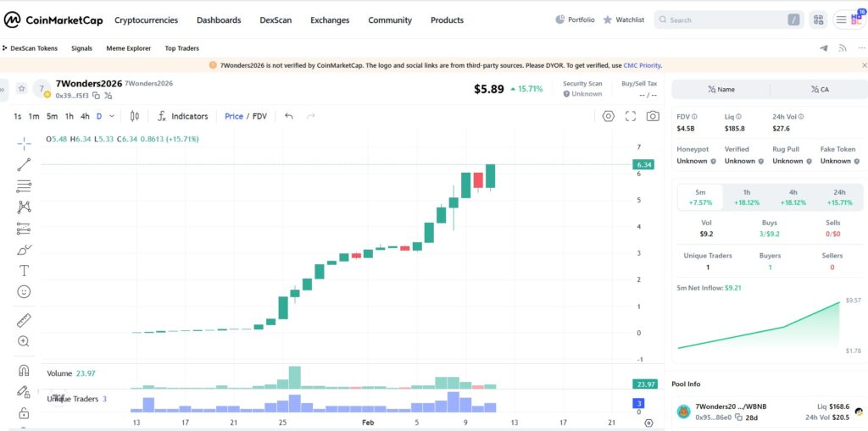868x431 pixels.
Task: Go to Top Traders page
Action: pyautogui.click(x=181, y=48)
